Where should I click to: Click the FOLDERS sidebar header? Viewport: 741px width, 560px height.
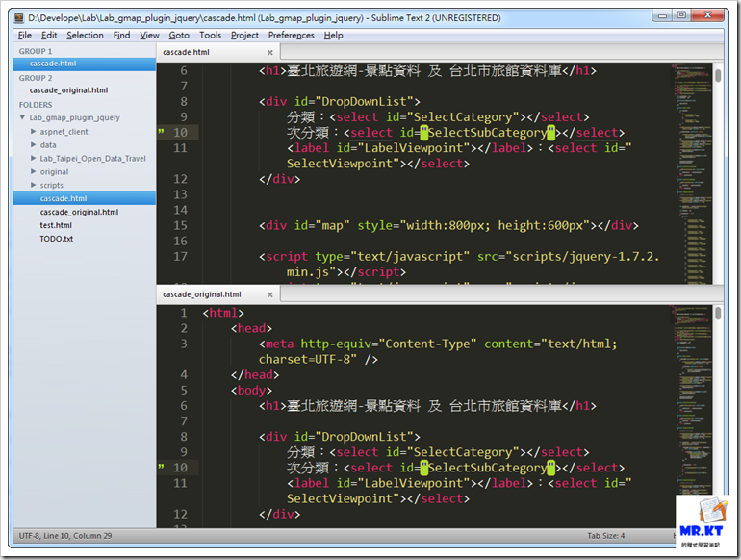[36, 105]
